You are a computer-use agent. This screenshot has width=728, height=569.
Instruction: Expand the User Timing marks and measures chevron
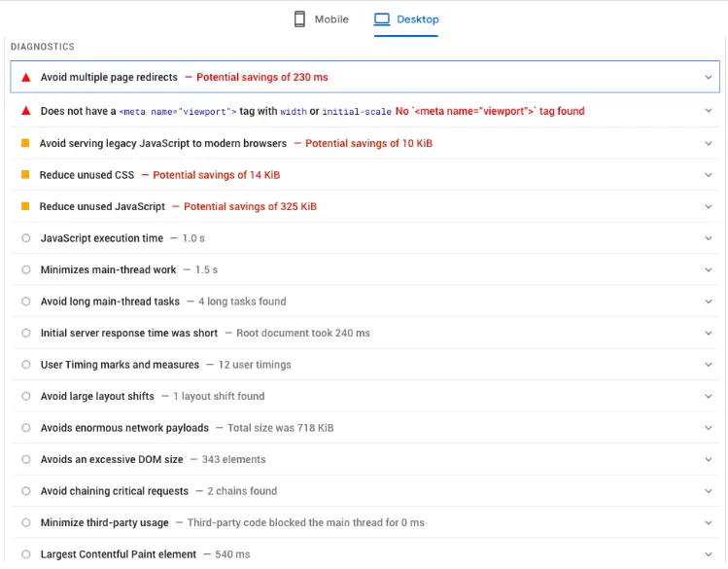tap(709, 365)
